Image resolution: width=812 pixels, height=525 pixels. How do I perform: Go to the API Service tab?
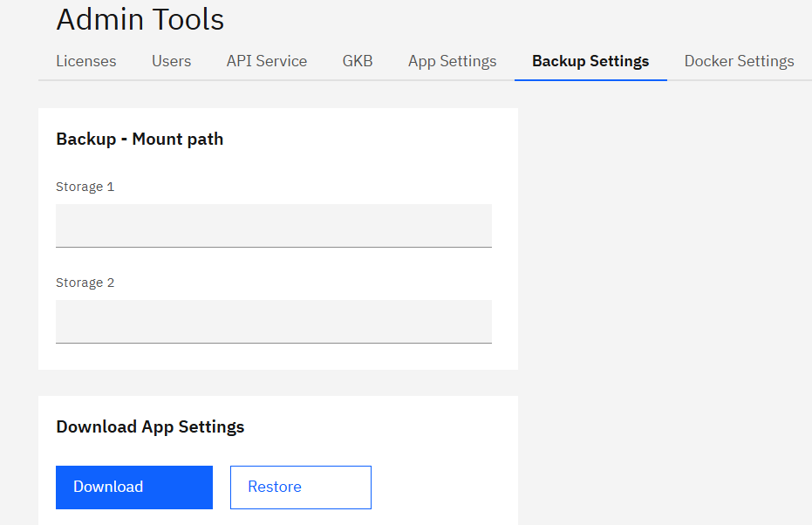[266, 61]
